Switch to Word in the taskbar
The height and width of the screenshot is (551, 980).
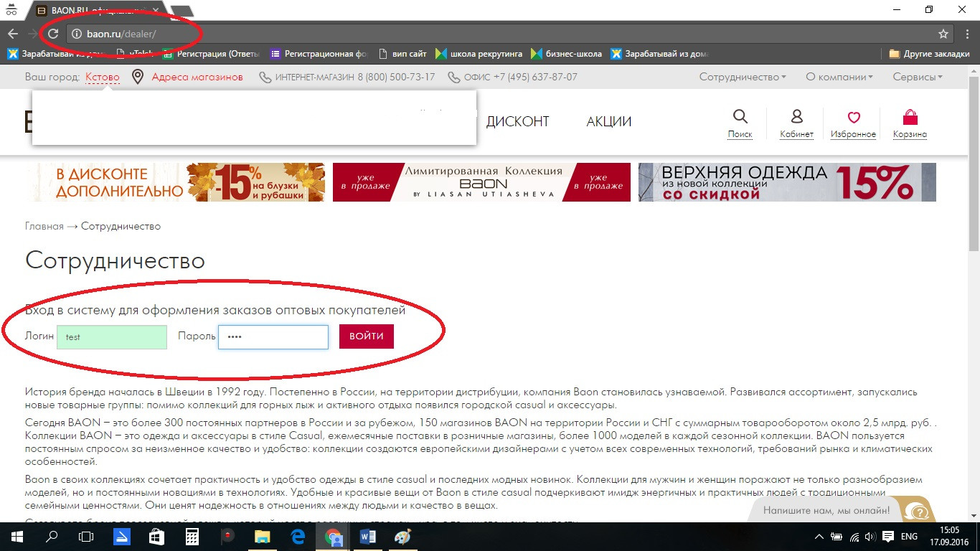click(x=367, y=537)
